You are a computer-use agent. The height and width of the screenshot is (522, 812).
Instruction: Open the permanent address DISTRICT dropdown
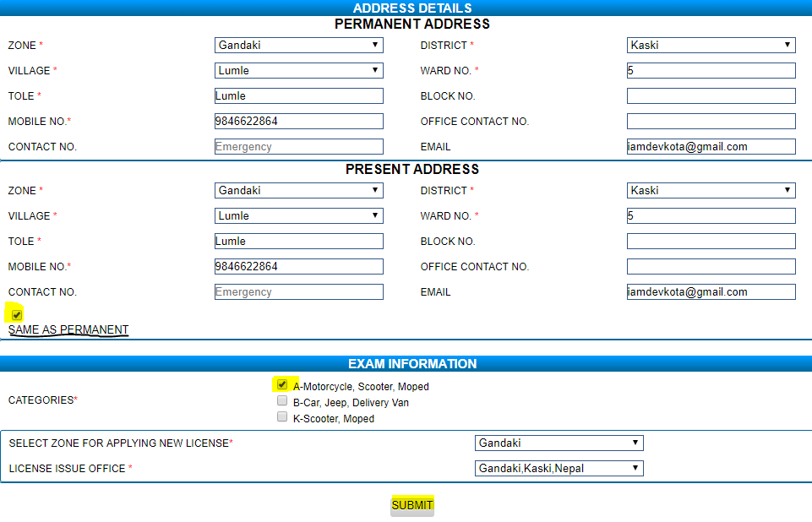[x=710, y=45]
